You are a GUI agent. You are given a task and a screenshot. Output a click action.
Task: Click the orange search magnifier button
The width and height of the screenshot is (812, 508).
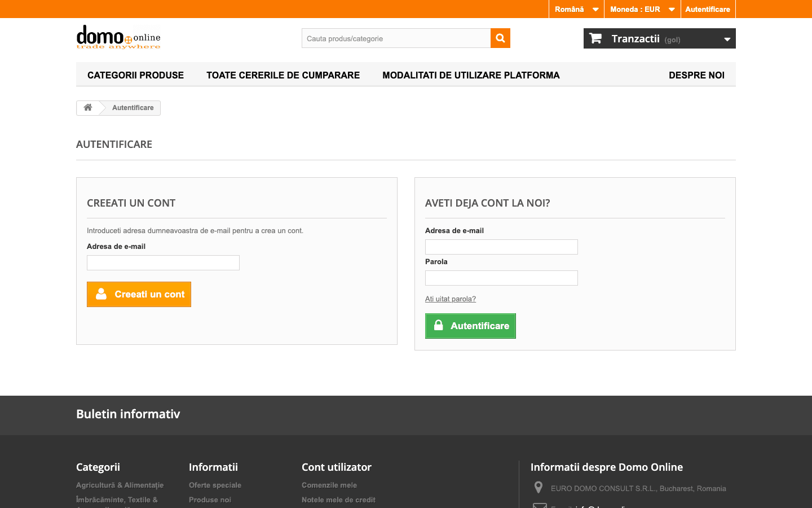[500, 38]
